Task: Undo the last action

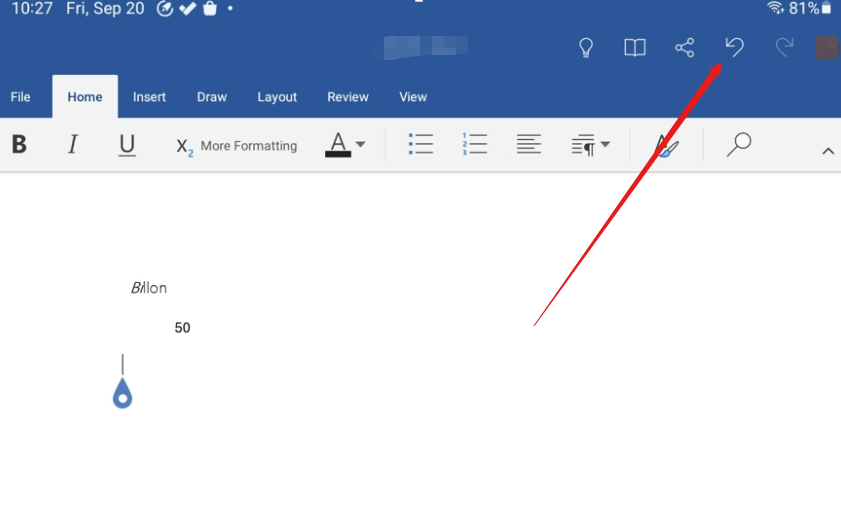Action: [734, 47]
